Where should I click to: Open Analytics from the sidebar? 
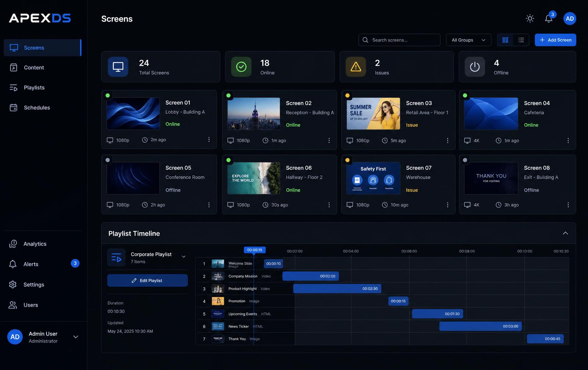42,244
